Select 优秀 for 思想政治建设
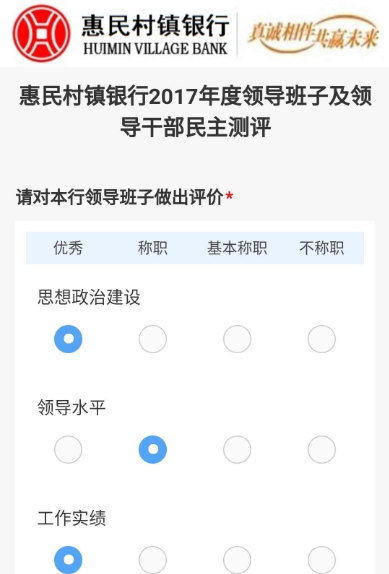This screenshot has height=574, width=389. coord(68,339)
